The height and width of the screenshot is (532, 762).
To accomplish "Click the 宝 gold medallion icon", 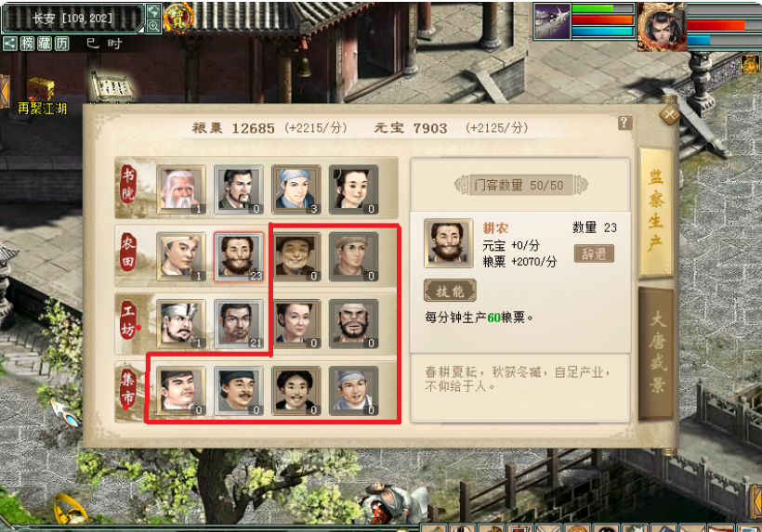I will (x=178, y=18).
